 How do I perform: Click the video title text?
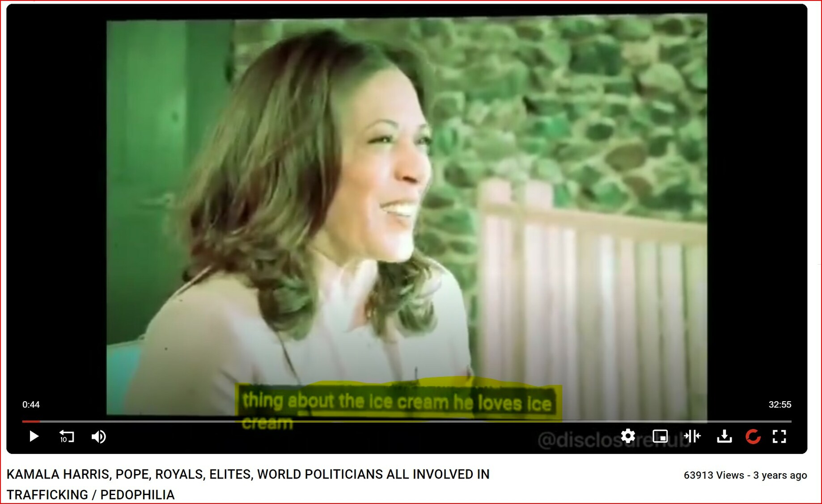(248, 484)
